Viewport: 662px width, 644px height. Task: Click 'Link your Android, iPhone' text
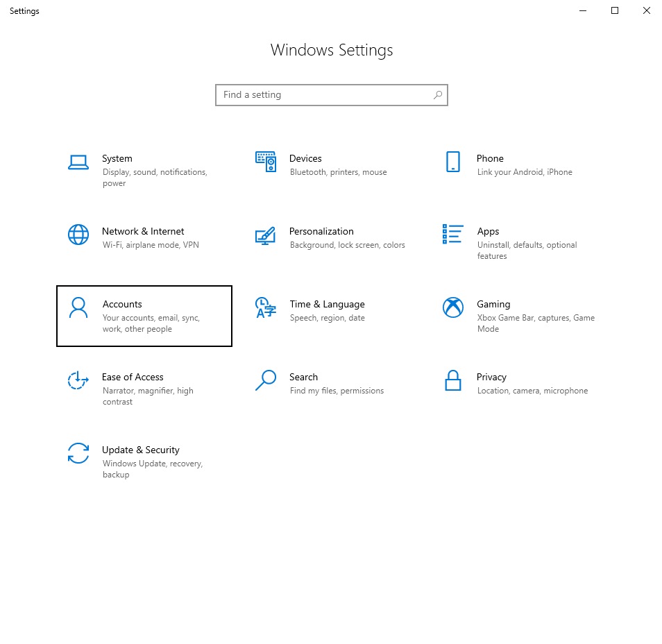(525, 172)
